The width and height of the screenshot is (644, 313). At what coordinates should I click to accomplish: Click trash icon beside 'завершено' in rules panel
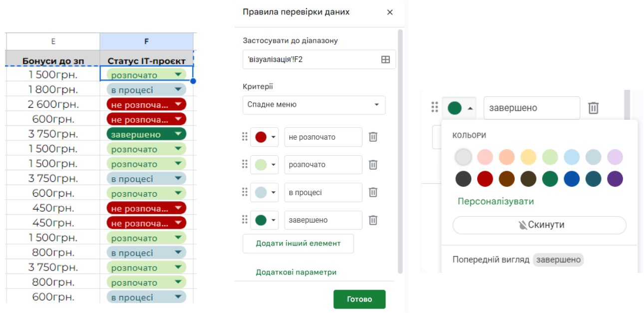pos(373,220)
